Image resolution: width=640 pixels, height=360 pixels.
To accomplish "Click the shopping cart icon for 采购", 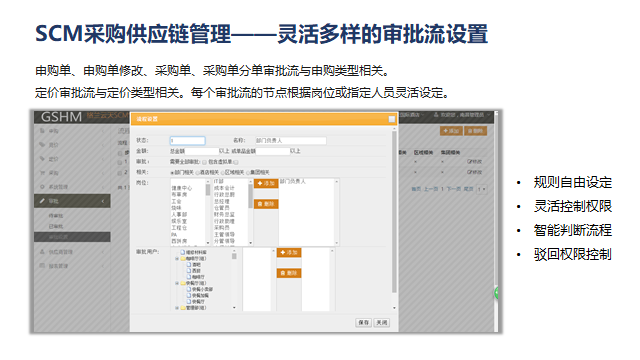I will point(42,173).
